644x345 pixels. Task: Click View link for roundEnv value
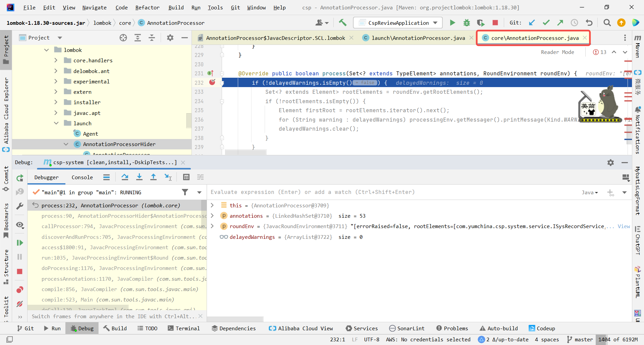pos(624,226)
